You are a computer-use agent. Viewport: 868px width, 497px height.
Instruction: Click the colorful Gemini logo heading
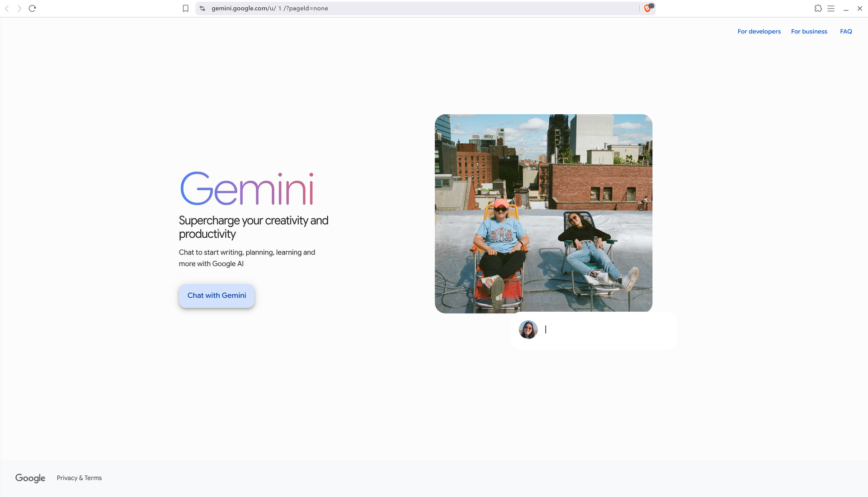247,189
